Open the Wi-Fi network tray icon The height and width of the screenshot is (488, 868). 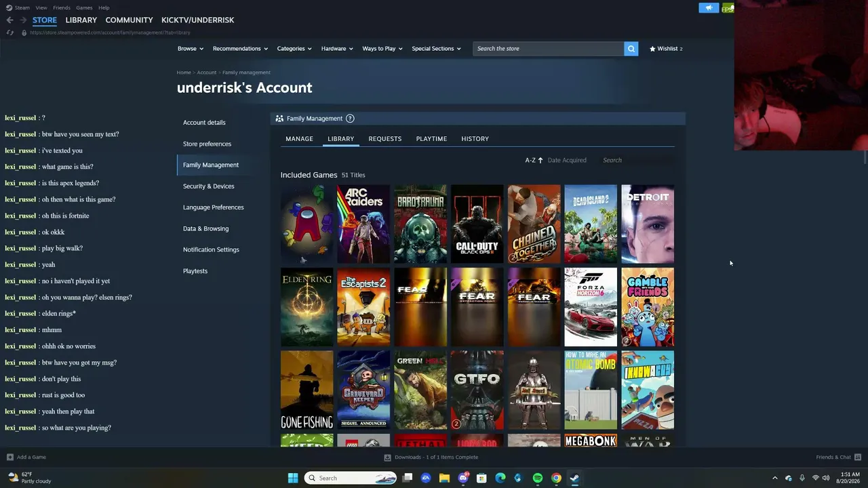click(816, 478)
